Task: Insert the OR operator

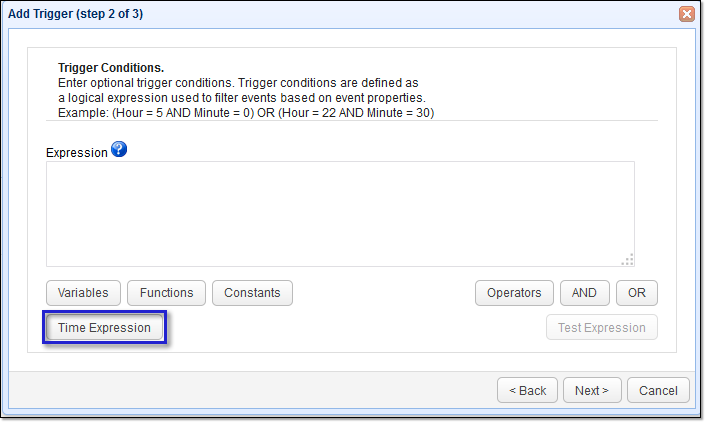Action: tap(637, 293)
